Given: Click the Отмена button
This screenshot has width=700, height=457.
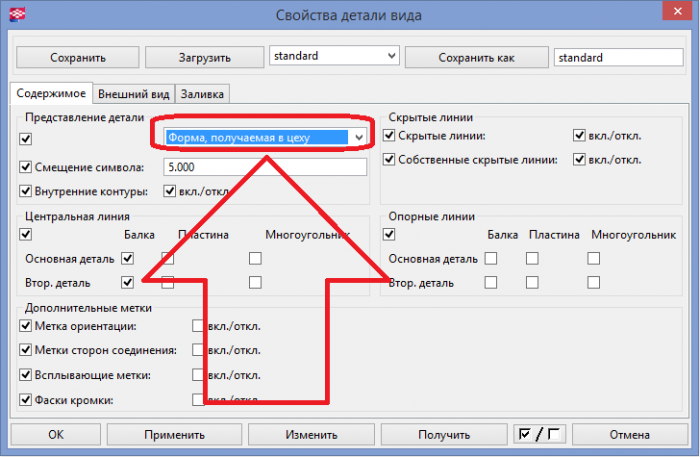Looking at the screenshot, I should [x=629, y=435].
